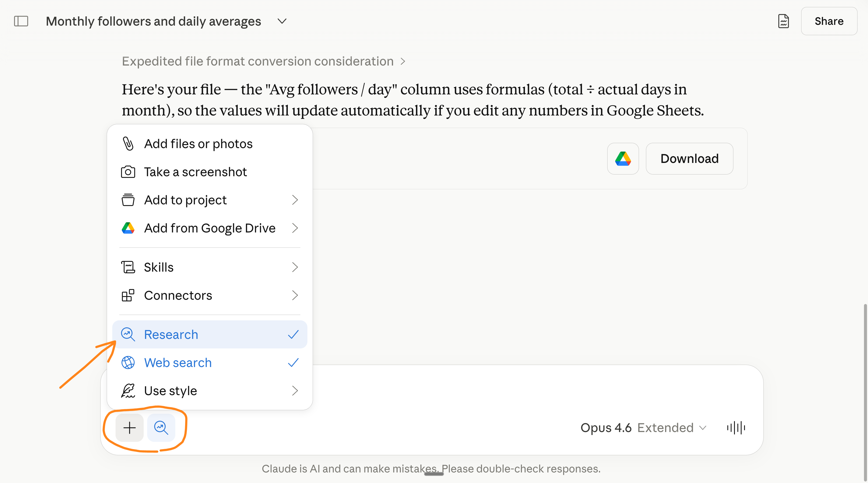Click the Google Drive save icon button
This screenshot has height=483, width=868.
click(x=623, y=159)
